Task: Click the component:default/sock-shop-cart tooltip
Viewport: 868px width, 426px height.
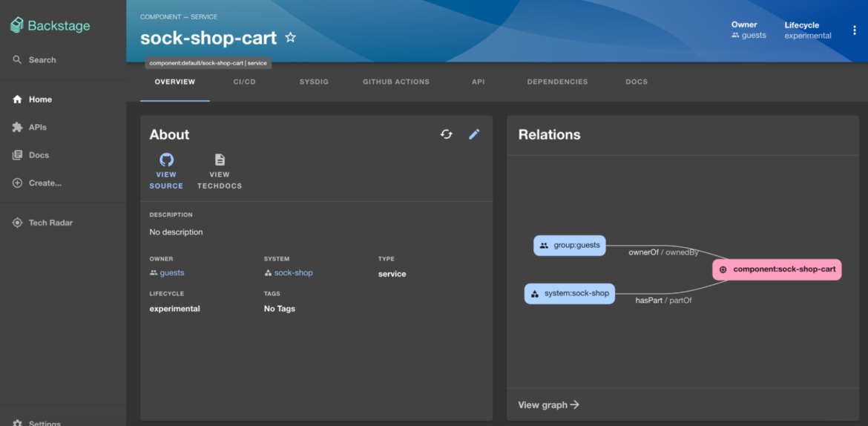Action: [x=208, y=63]
